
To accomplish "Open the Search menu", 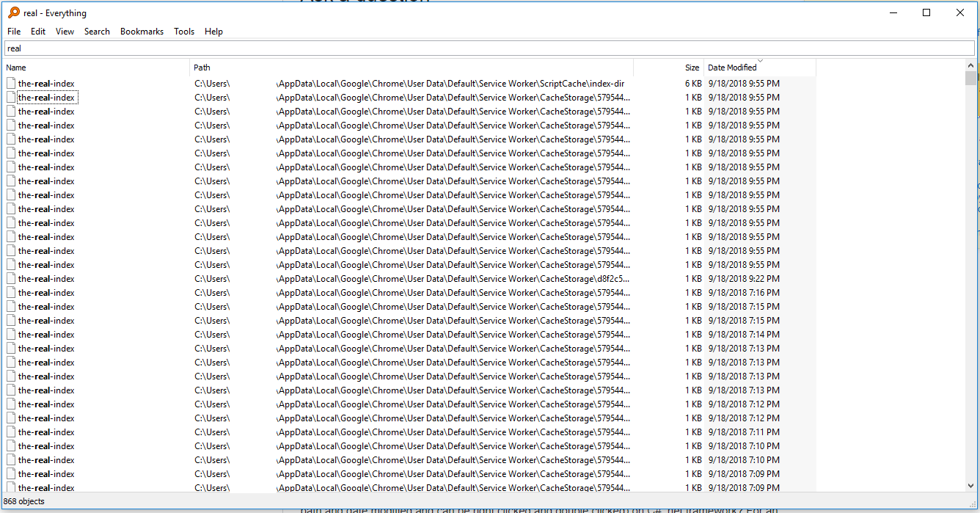I will pyautogui.click(x=97, y=31).
